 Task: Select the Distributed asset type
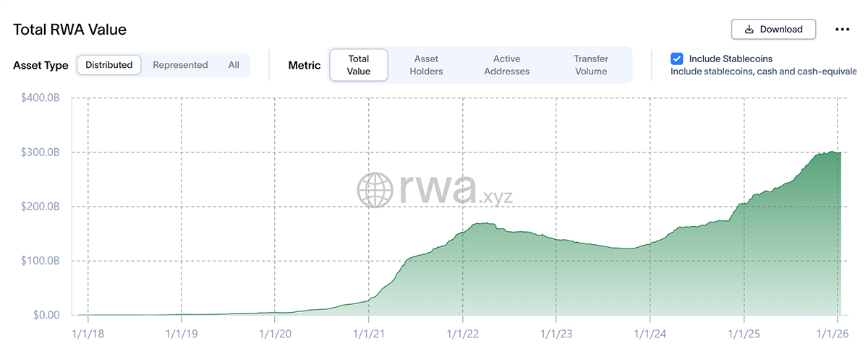109,65
